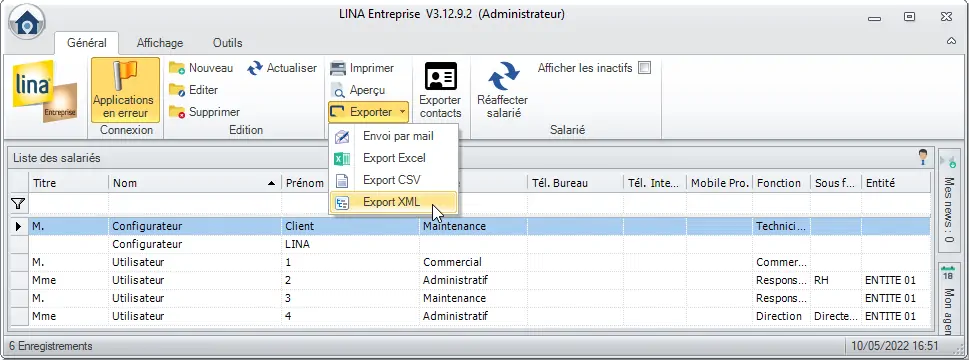969x360 pixels.
Task: Select the Utilisateur 3 Maintenance row
Action: (x=472, y=298)
